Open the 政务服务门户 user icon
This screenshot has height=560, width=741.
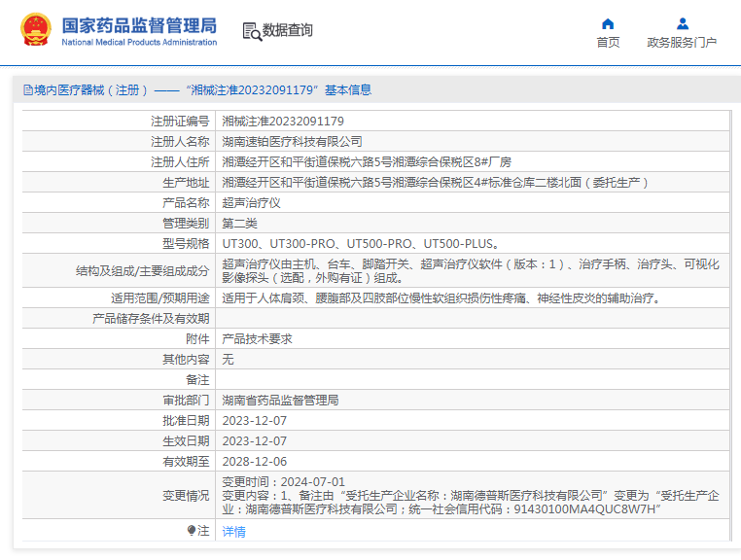[683, 23]
